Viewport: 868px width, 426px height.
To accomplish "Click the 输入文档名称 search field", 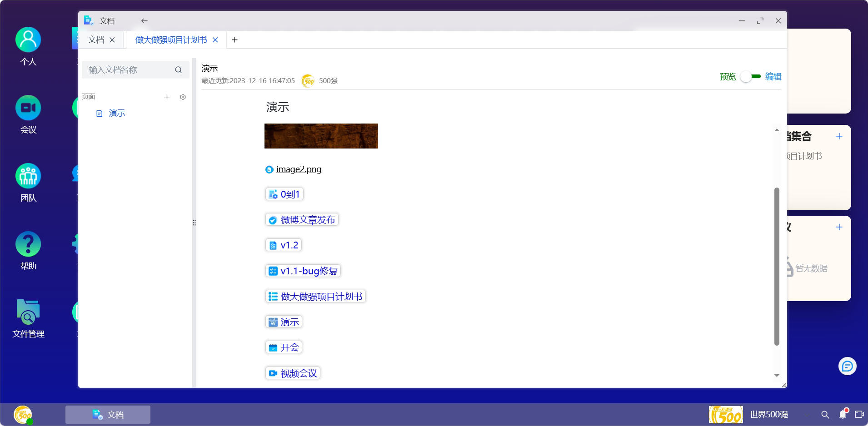I will click(130, 69).
